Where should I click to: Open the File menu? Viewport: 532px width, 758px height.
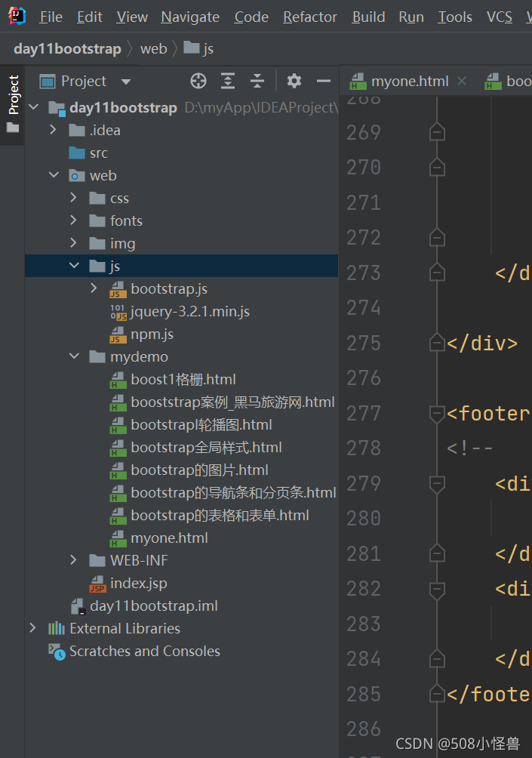[51, 17]
